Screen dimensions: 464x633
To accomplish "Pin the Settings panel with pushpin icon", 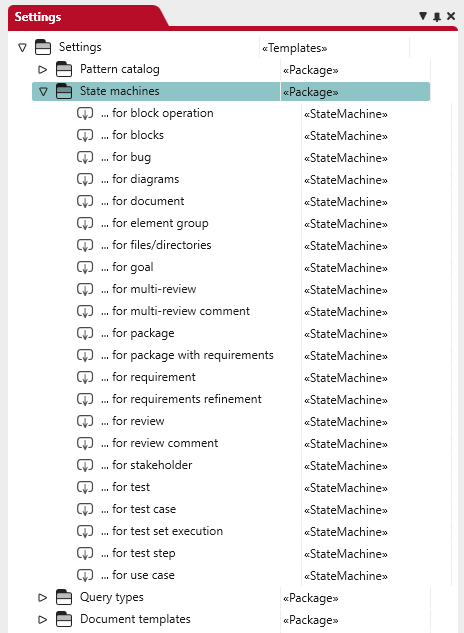I will pos(437,17).
